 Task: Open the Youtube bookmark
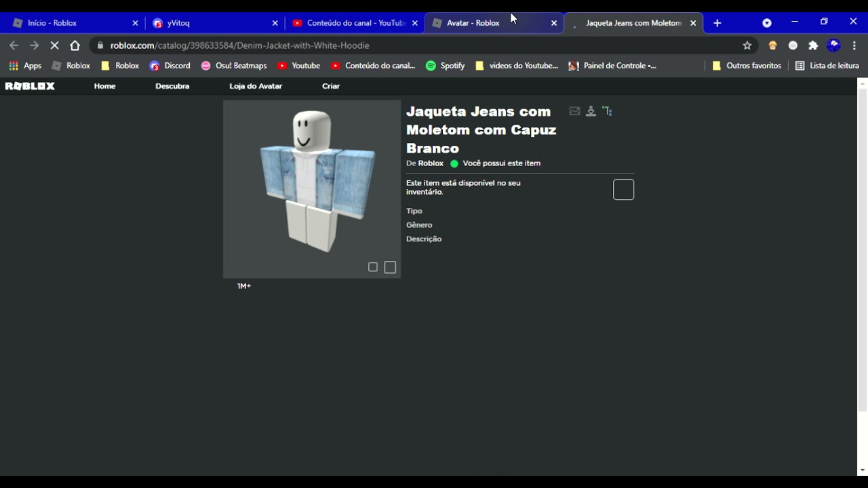tap(299, 66)
